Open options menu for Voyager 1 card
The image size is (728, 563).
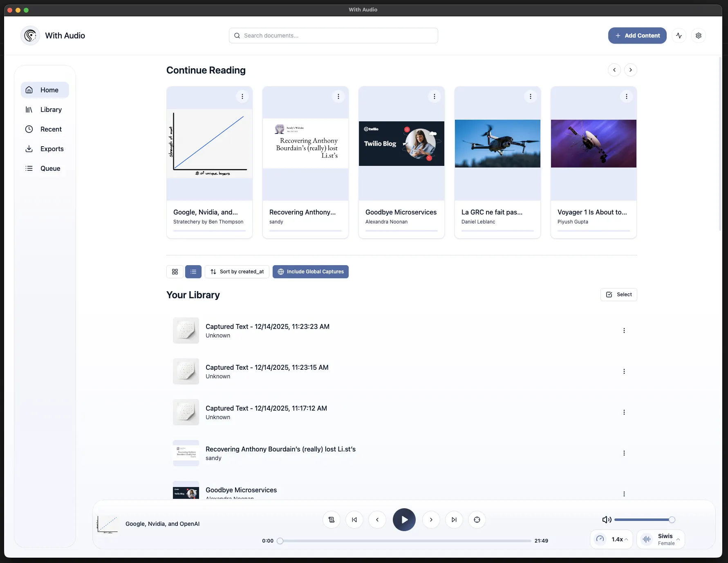coord(626,96)
